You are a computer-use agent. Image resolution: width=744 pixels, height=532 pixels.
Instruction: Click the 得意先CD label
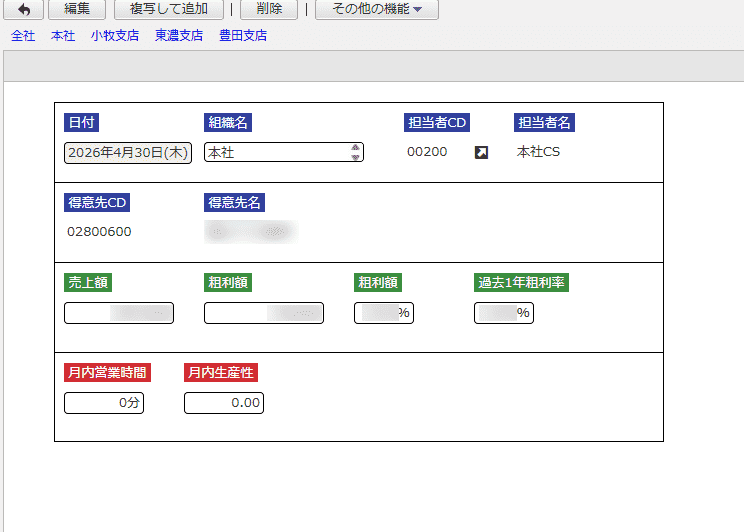(x=97, y=203)
